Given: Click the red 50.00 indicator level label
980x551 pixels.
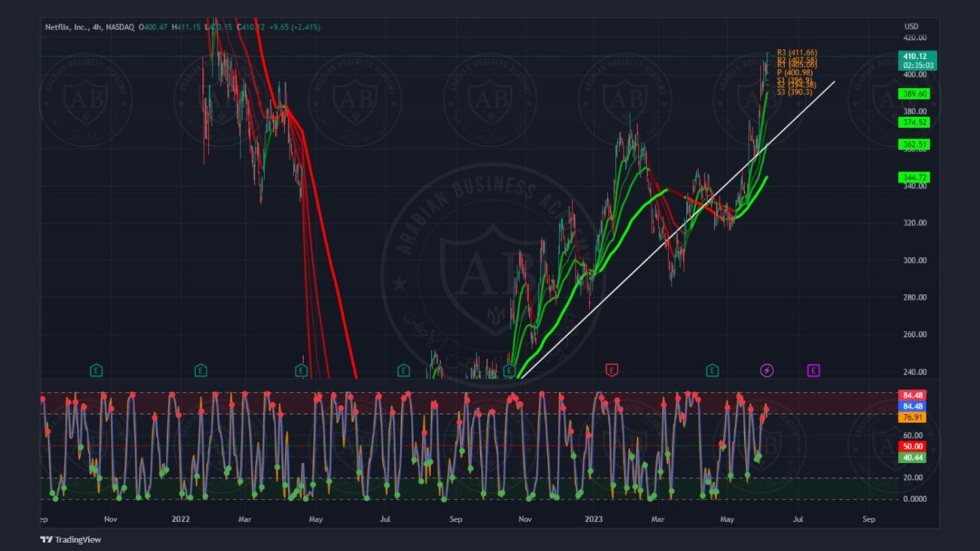Looking at the screenshot, I should (913, 447).
